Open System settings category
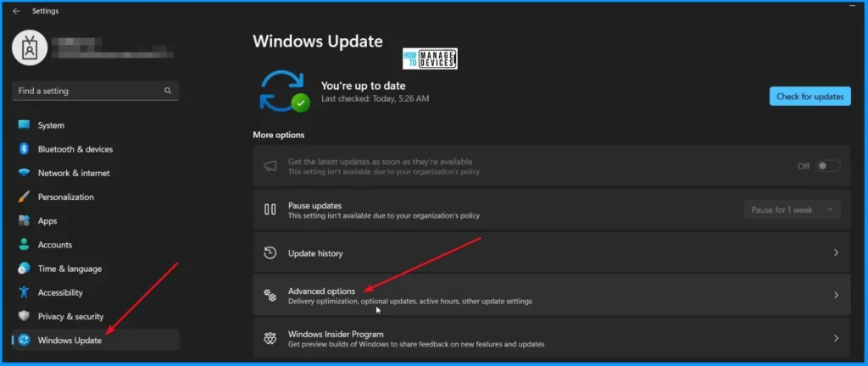 tap(96, 125)
